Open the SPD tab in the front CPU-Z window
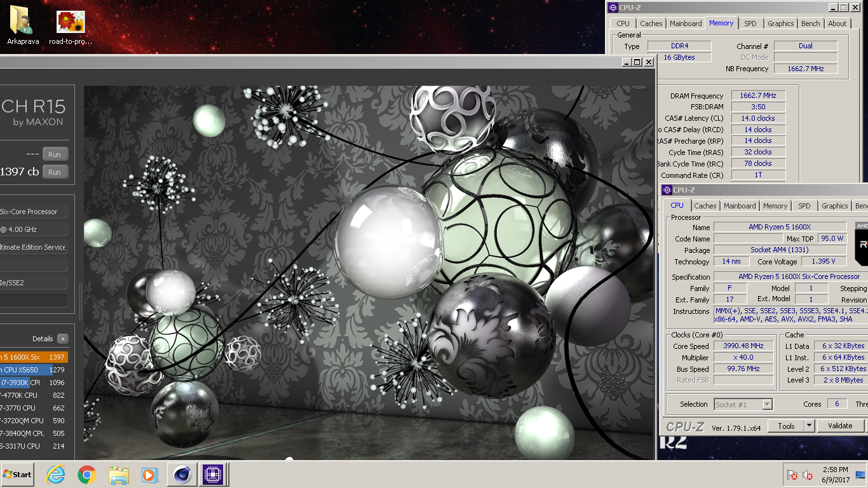This screenshot has height=488, width=868. pos(804,206)
